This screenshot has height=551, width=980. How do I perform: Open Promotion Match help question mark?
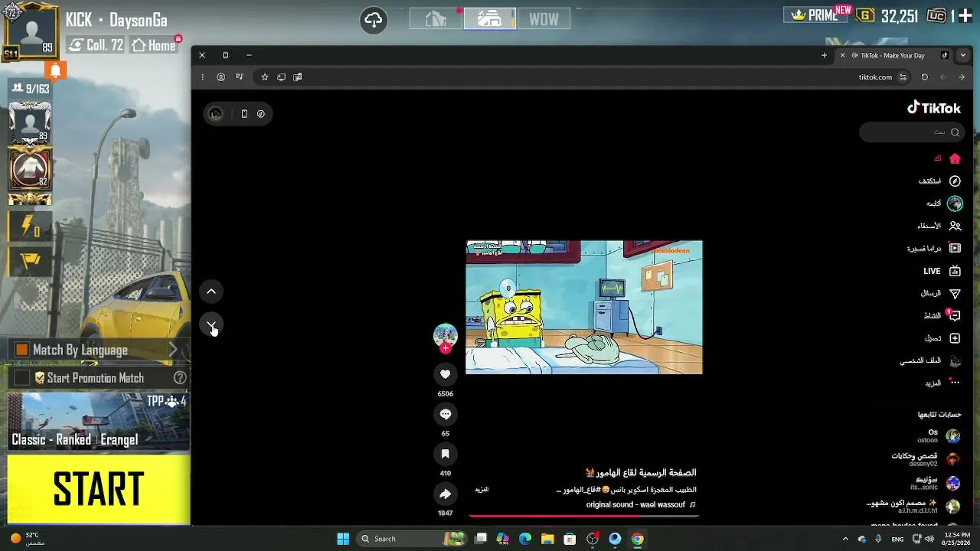[x=180, y=377]
